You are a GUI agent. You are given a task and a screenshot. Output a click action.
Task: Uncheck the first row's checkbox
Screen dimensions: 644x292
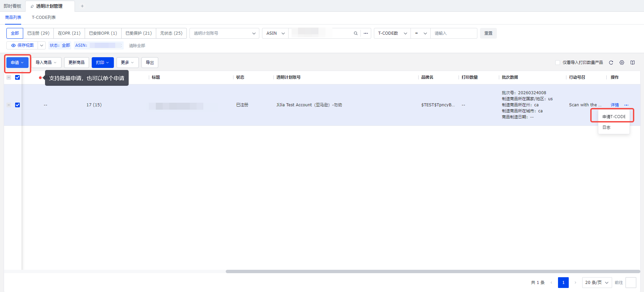(17, 105)
